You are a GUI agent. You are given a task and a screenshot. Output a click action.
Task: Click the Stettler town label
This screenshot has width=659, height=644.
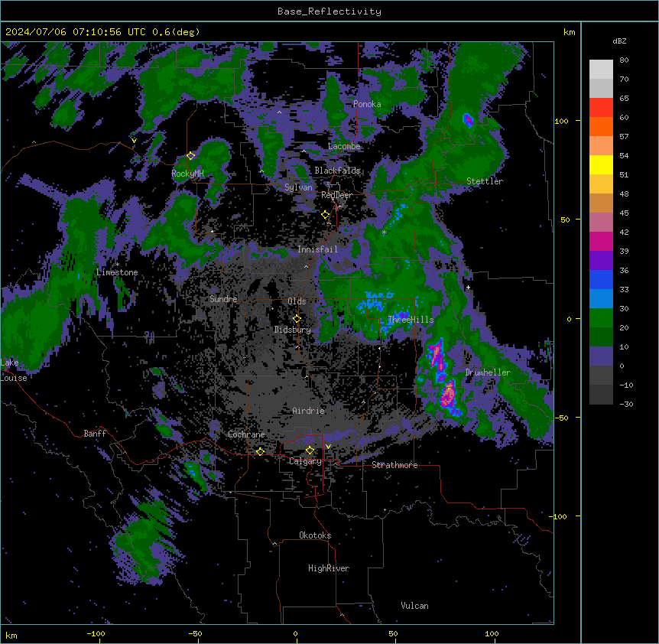[485, 181]
